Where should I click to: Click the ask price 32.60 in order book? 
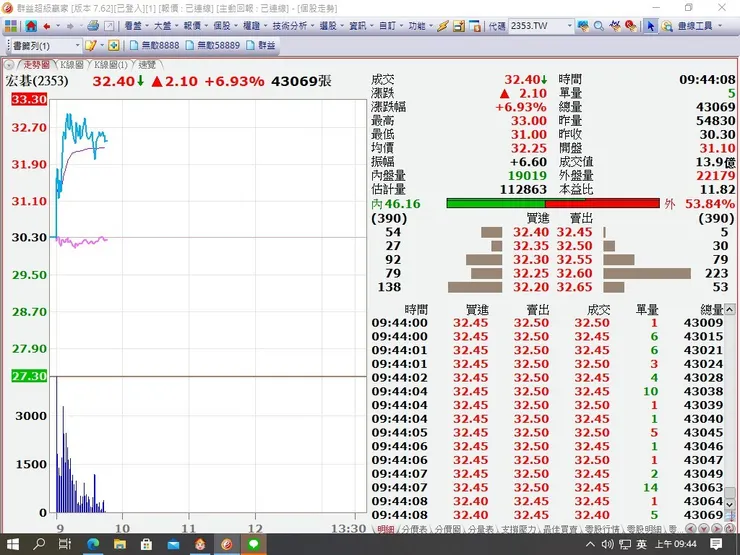pos(574,273)
